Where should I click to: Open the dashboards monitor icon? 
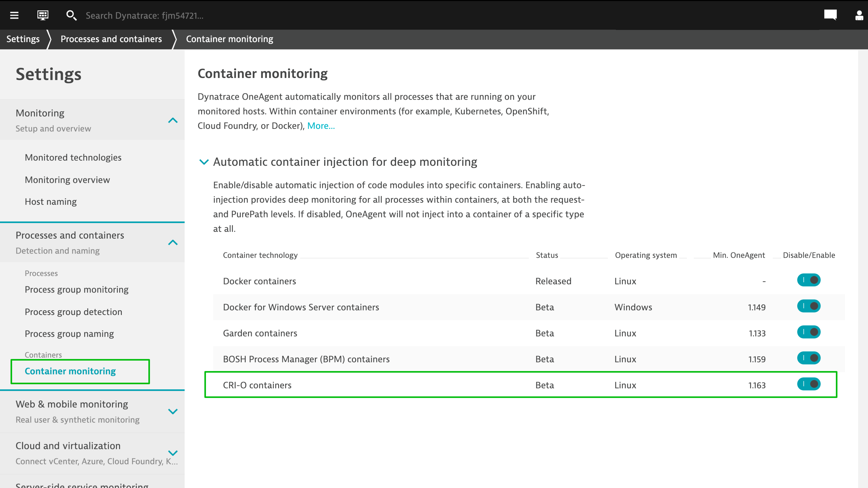tap(43, 15)
